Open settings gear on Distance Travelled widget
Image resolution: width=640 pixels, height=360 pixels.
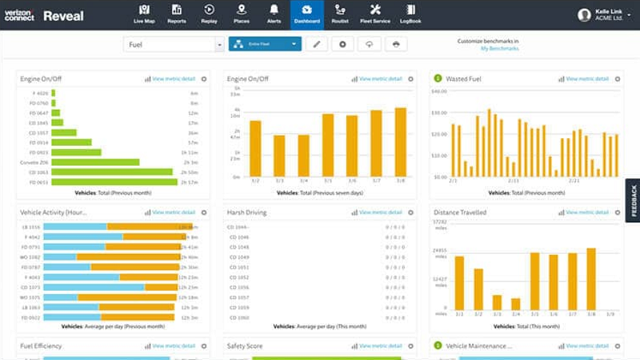[618, 212]
